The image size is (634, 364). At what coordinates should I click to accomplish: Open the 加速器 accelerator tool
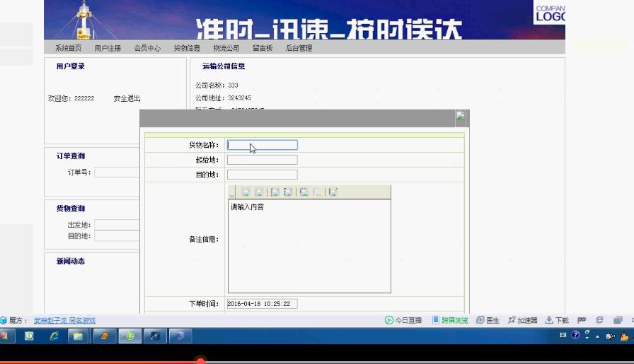[522, 320]
